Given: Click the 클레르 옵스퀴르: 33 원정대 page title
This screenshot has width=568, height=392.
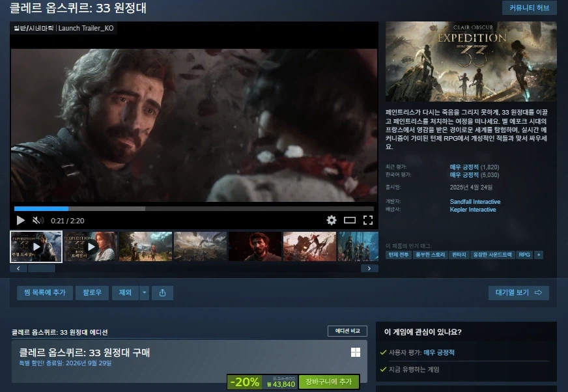Looking at the screenshot, I should [x=78, y=8].
